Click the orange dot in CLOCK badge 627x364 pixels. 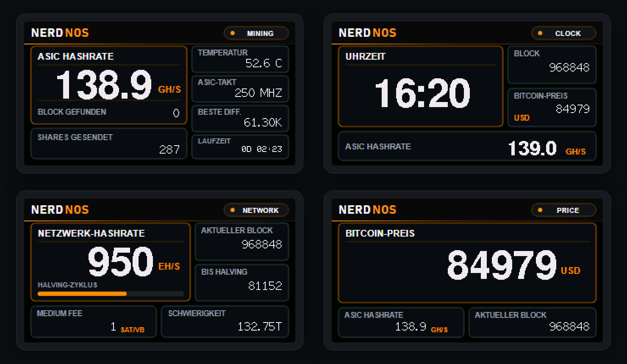[x=540, y=33]
